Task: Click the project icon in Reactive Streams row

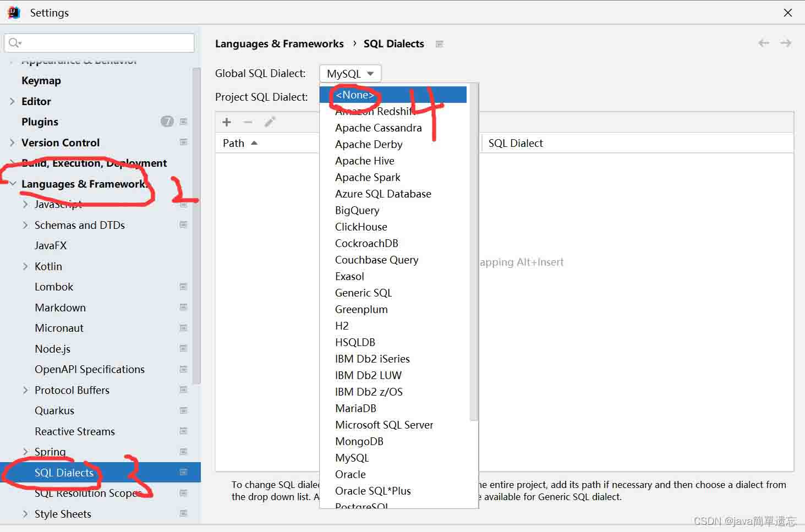Action: pyautogui.click(x=184, y=431)
